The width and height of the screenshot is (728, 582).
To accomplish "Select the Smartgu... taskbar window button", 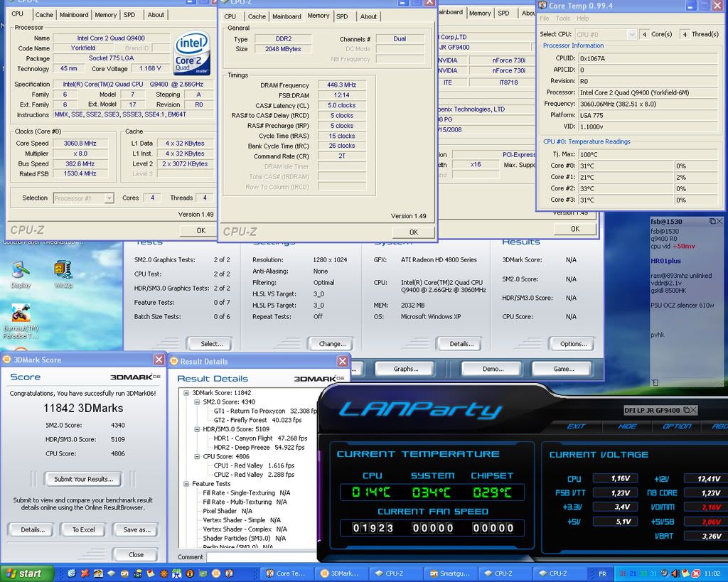I will coord(451,573).
